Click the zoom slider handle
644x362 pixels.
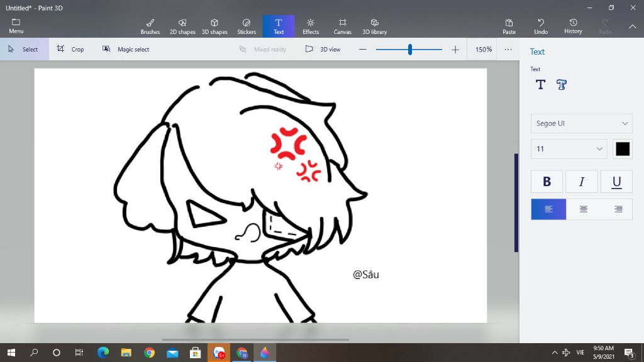410,49
